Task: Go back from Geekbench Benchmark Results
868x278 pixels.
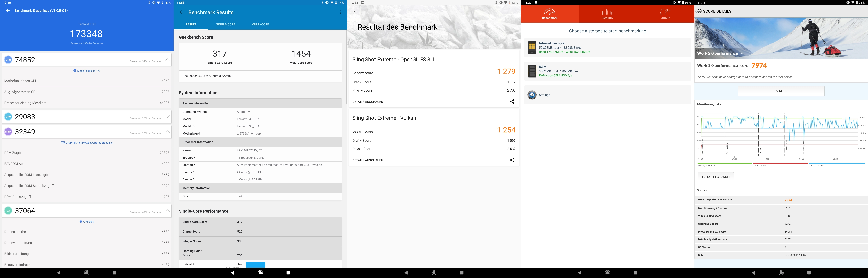Action: 181,12
